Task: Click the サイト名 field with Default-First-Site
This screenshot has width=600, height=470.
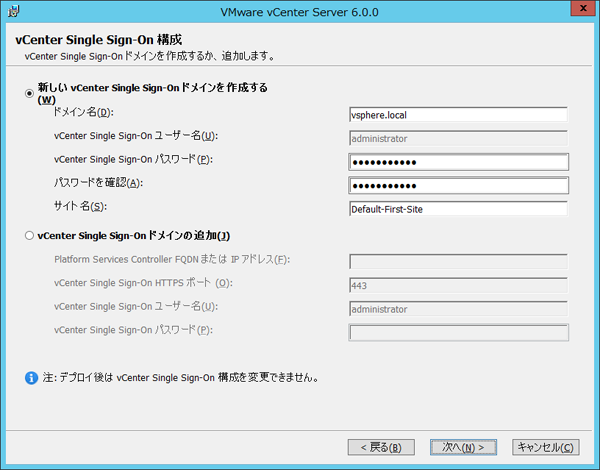Action: (x=458, y=209)
